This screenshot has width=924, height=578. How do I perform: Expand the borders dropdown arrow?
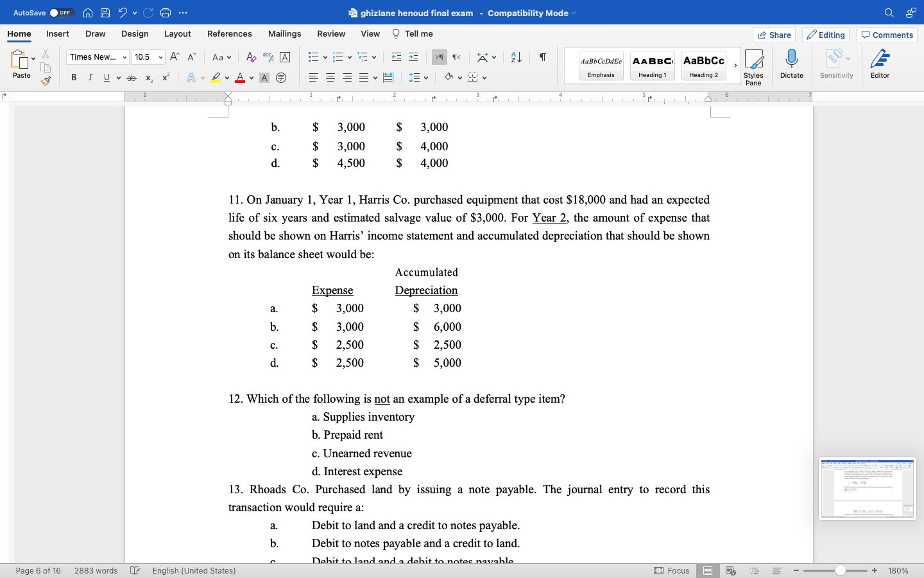pos(484,78)
